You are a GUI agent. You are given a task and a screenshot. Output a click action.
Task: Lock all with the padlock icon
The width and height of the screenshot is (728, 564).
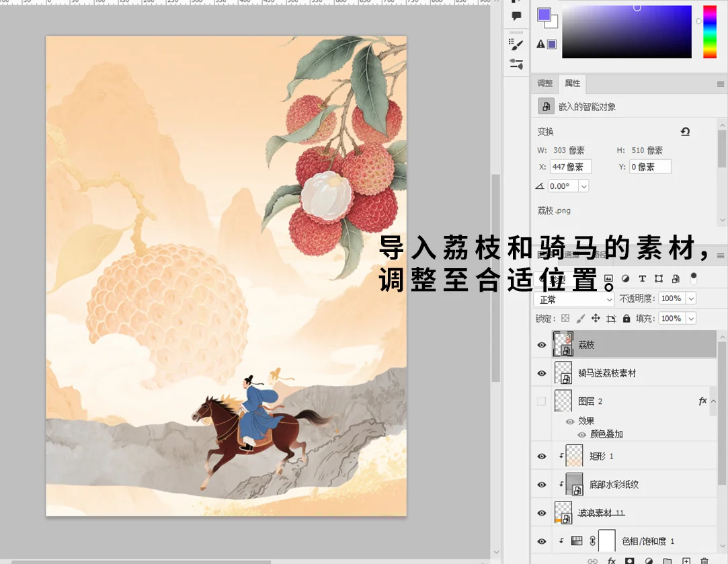pos(626,319)
